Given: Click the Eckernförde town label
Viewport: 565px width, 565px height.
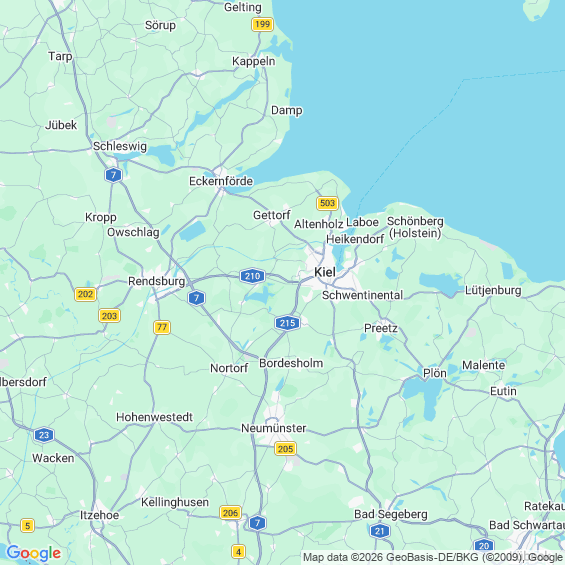Looking at the screenshot, I should 221,181.
